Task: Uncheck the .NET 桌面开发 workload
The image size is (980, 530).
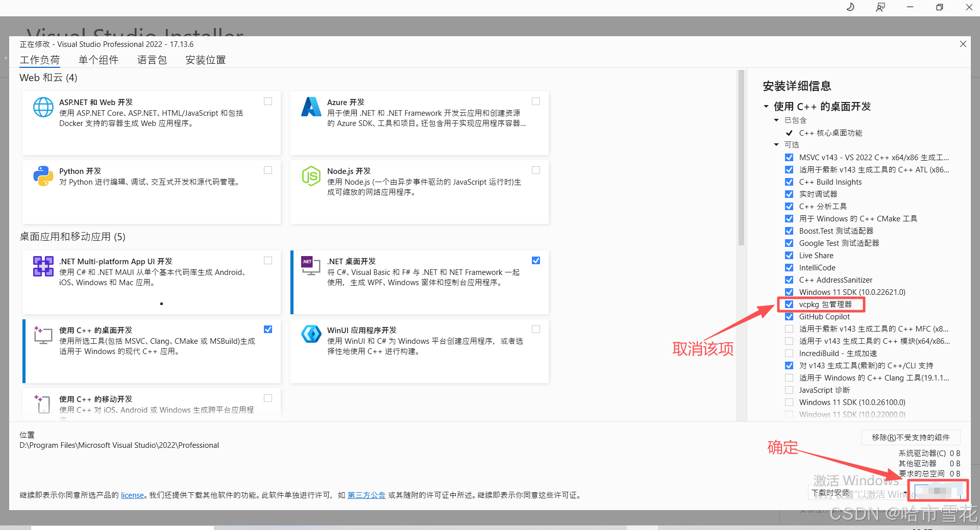Action: 536,260
